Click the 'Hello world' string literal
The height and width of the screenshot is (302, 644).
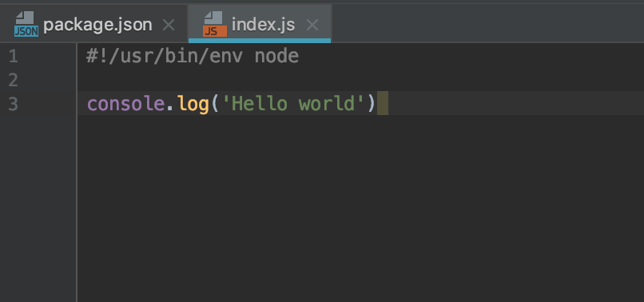294,104
